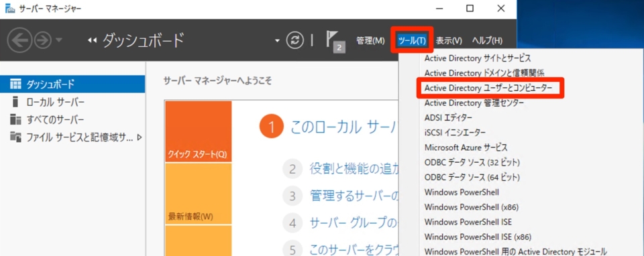Expand the ファイル サービス sidebar arrow
This screenshot has width=644, height=256.
point(140,137)
